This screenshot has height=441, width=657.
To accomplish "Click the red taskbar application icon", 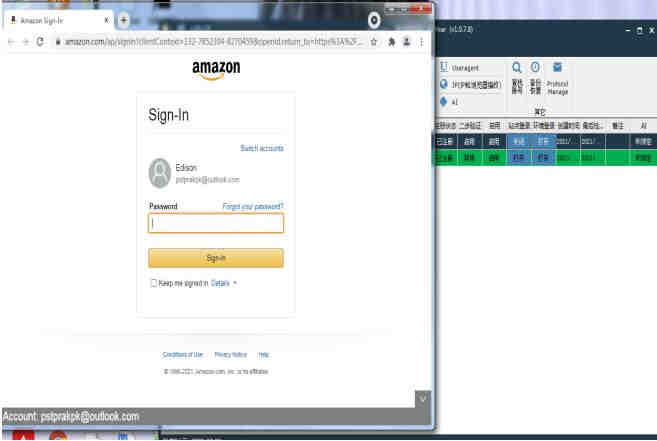I will pyautogui.click(x=23, y=436).
